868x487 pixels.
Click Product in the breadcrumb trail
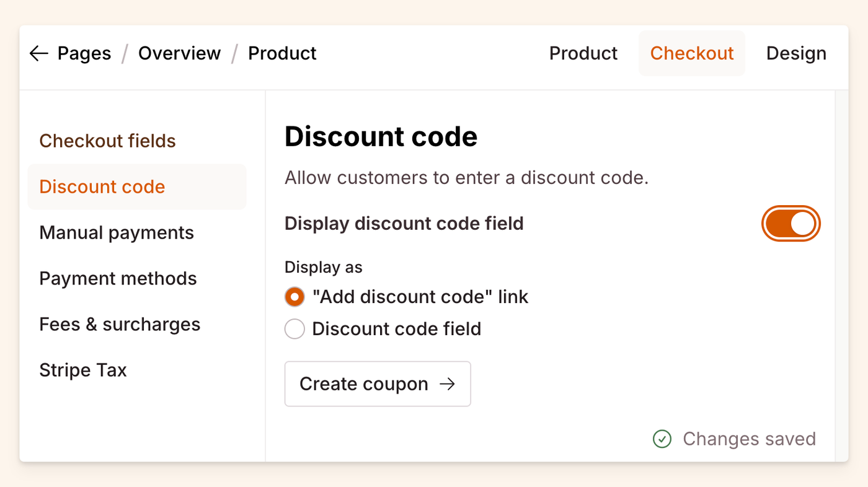282,54
